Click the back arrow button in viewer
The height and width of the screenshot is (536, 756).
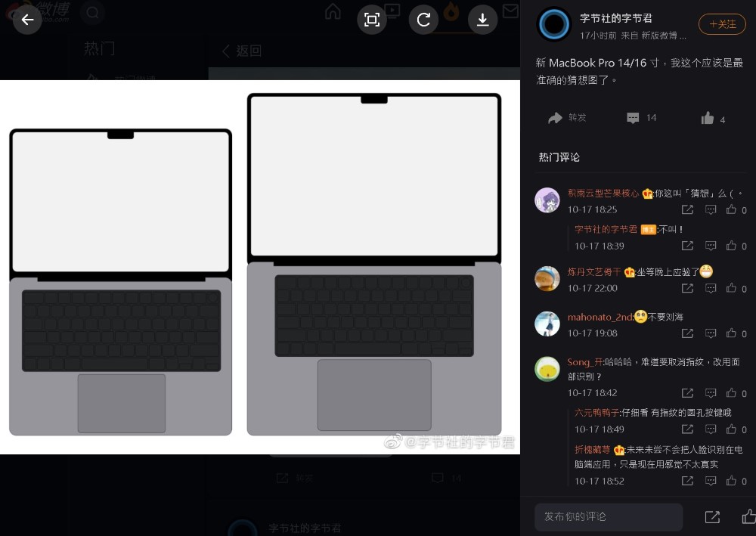pos(27,20)
